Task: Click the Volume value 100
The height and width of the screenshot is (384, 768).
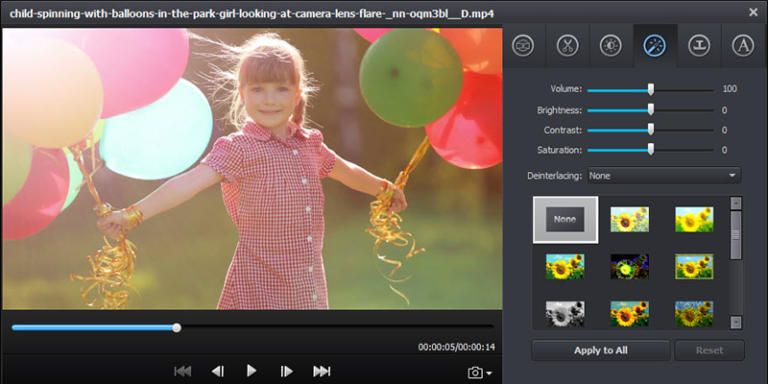Action: (x=730, y=89)
